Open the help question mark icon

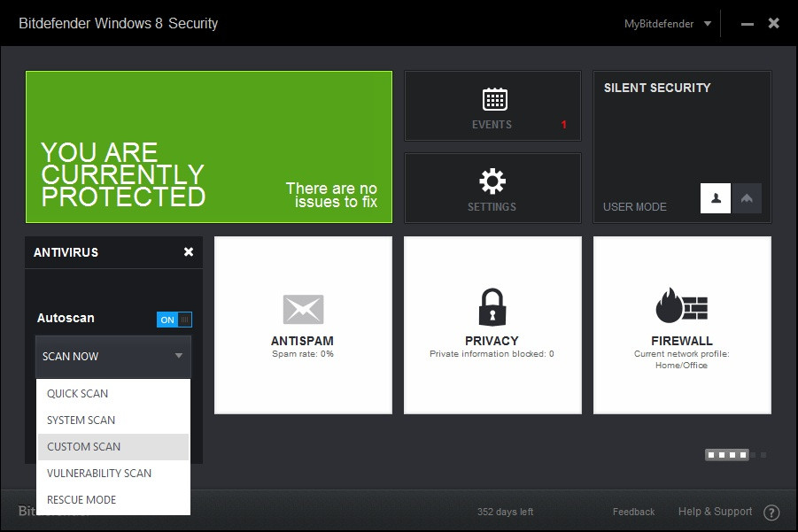click(771, 513)
